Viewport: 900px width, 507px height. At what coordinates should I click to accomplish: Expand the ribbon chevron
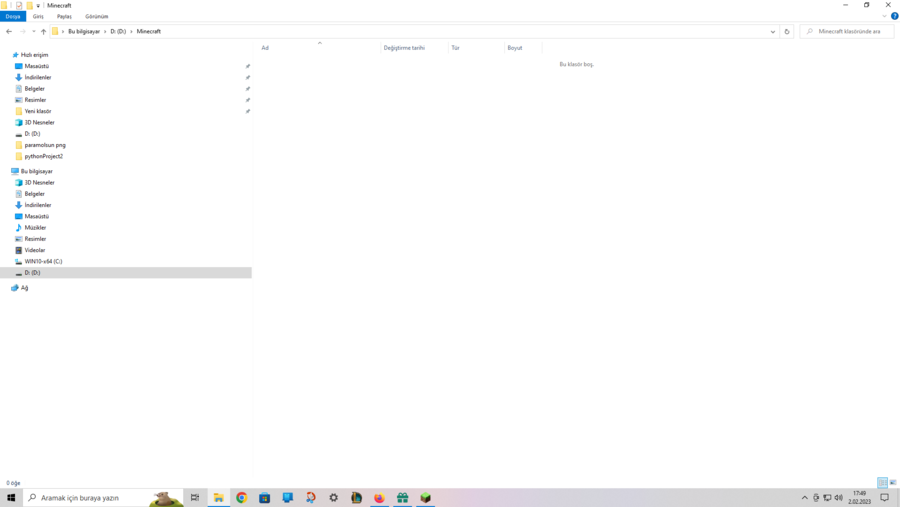coord(885,16)
